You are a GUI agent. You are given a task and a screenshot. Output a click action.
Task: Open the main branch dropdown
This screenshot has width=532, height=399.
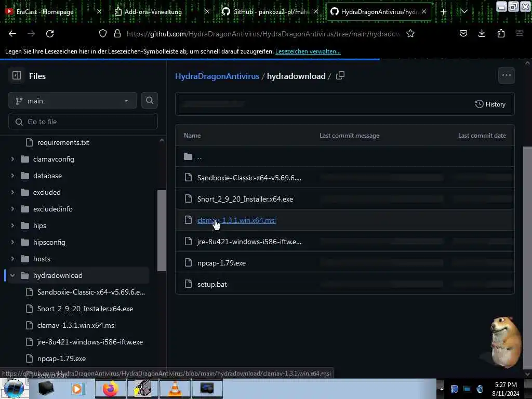tap(73, 101)
